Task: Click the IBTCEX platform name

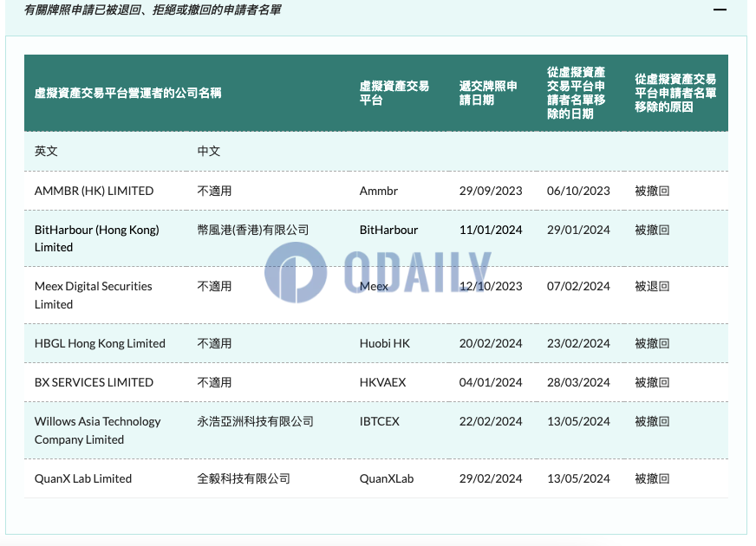Action: pos(380,422)
